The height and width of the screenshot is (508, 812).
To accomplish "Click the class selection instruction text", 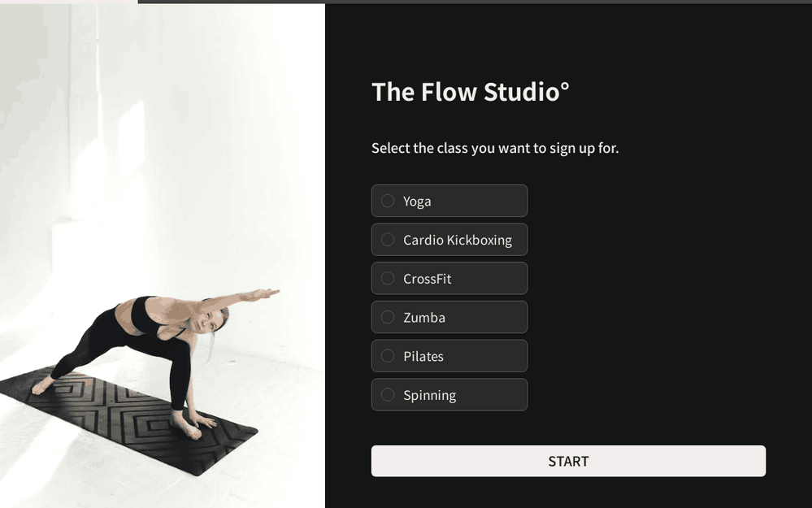I will [x=495, y=148].
